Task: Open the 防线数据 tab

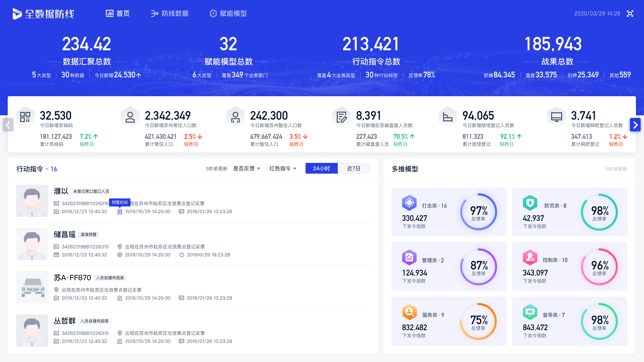Action: point(170,13)
